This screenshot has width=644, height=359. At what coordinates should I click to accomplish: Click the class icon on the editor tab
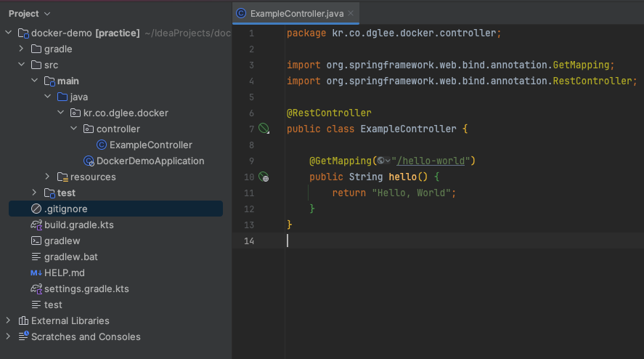[x=241, y=14]
